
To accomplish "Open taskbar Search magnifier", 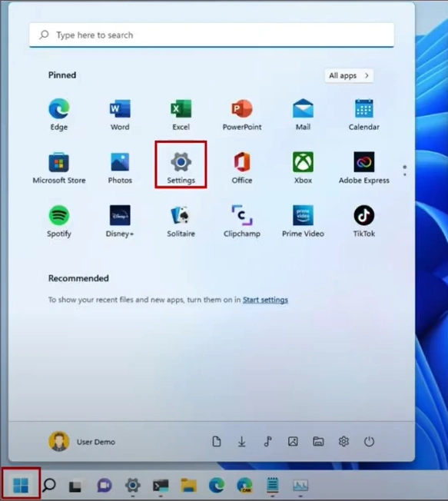I will [49, 485].
